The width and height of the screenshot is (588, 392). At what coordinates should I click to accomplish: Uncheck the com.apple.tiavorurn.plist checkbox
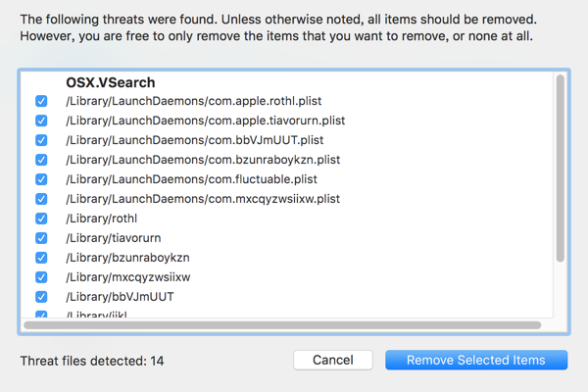tap(41, 121)
